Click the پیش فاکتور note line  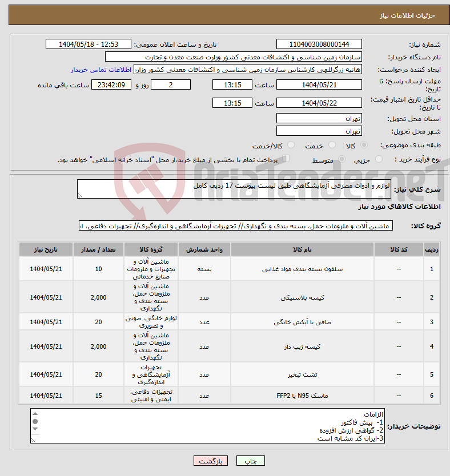[x=362, y=422]
